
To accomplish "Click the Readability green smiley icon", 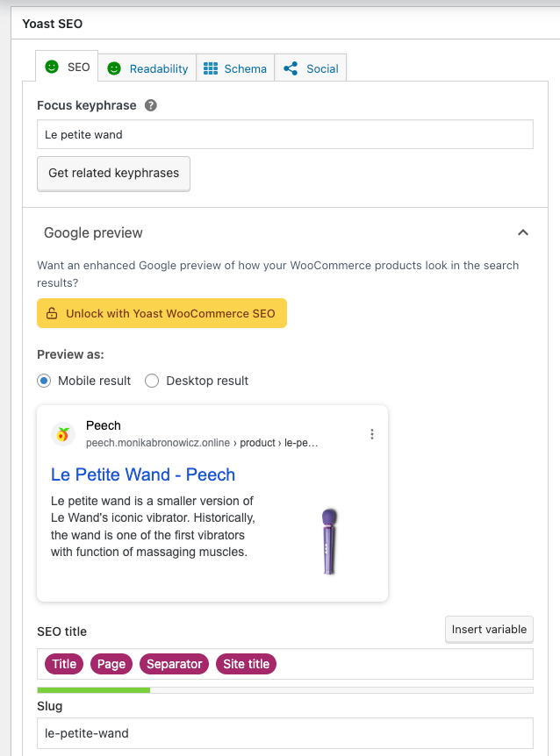I will 114,68.
